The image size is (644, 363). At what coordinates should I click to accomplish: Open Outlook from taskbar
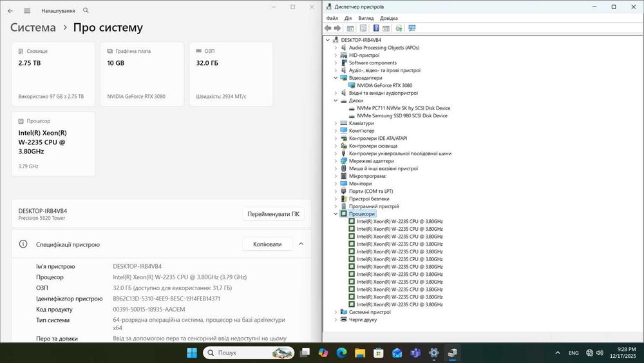[x=397, y=353]
